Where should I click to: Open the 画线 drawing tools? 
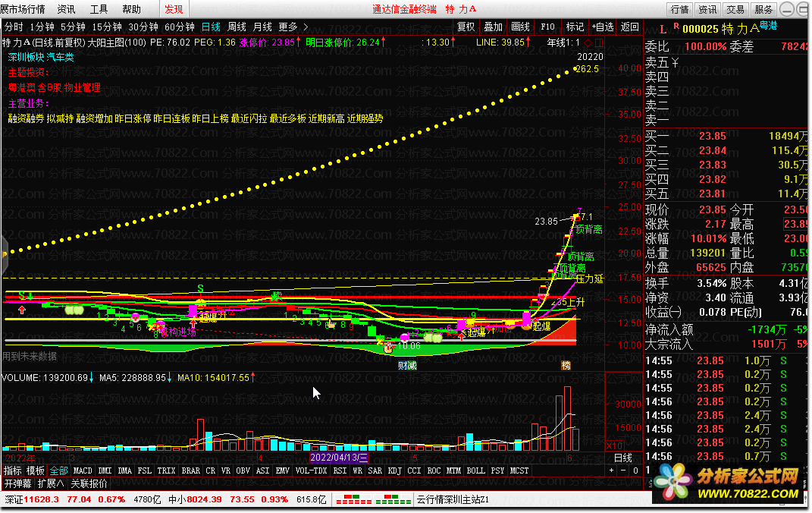[x=520, y=27]
